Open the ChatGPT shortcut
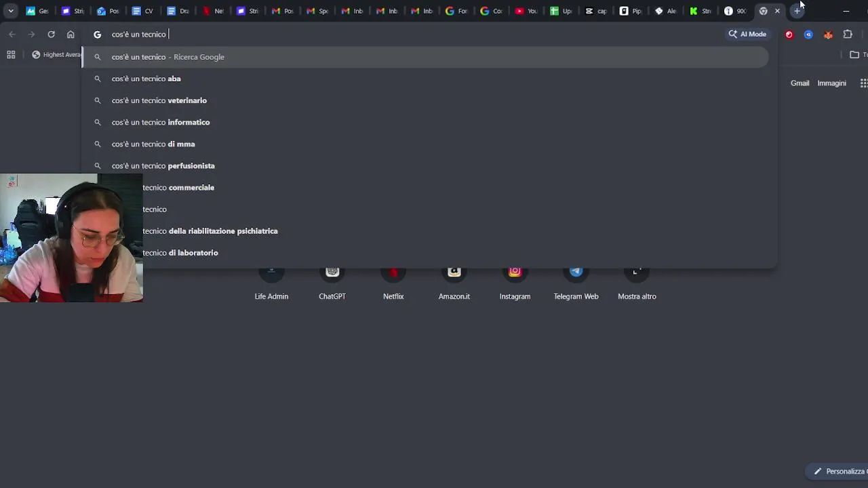 332,283
